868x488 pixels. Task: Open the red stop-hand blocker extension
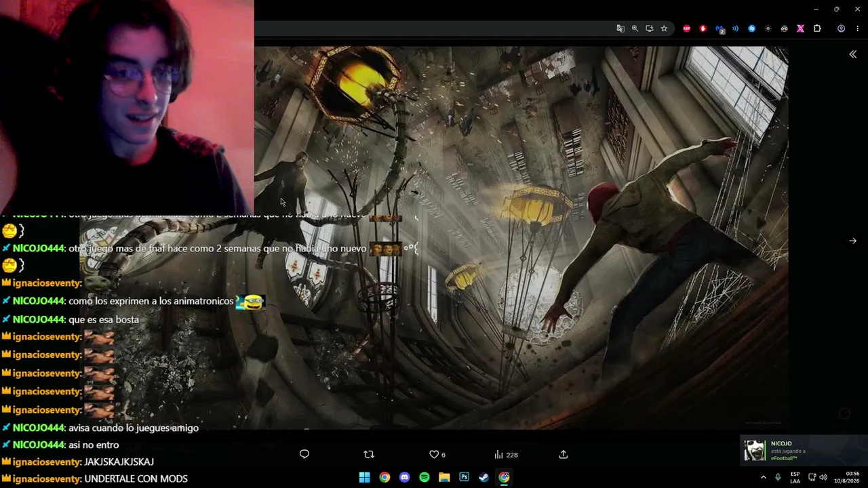click(x=703, y=28)
